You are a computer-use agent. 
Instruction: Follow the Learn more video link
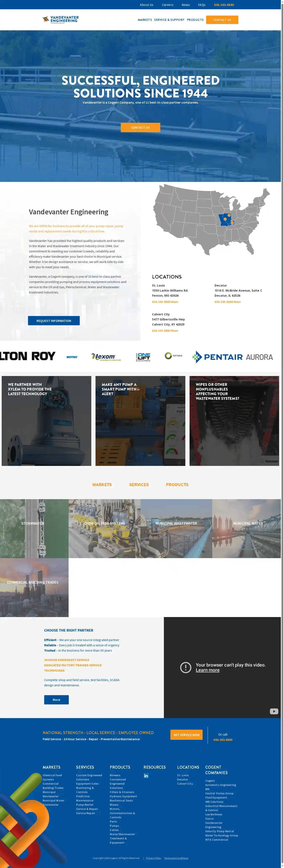[x=207, y=670]
